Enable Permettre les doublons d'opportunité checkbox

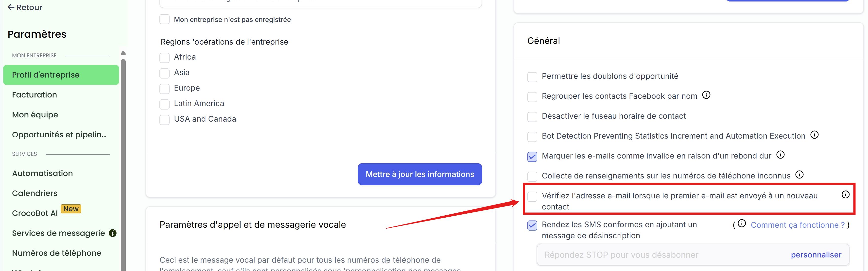[x=532, y=77]
